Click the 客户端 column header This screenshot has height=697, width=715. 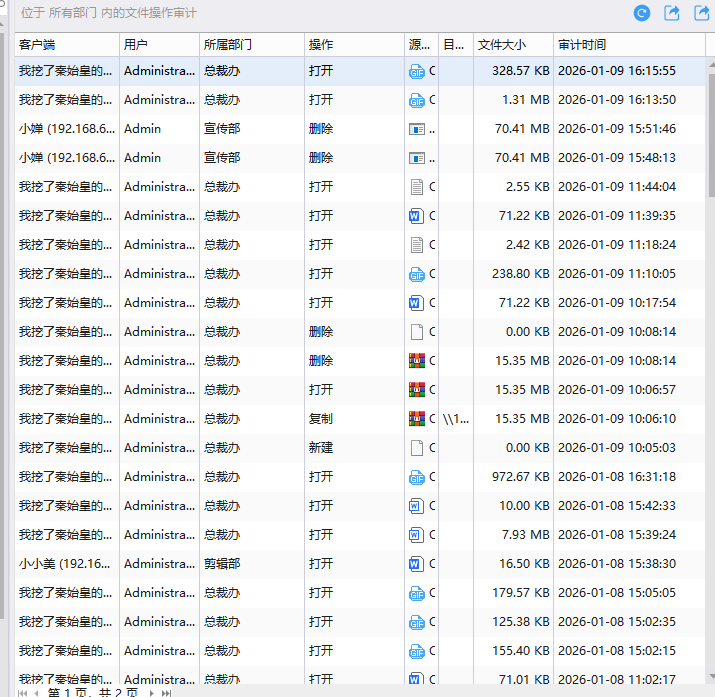pos(66,45)
